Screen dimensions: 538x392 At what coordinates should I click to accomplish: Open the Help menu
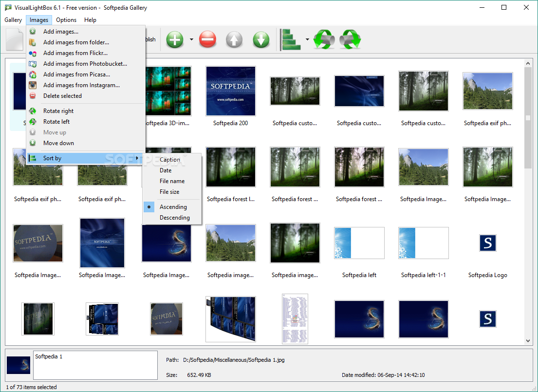tap(90, 20)
